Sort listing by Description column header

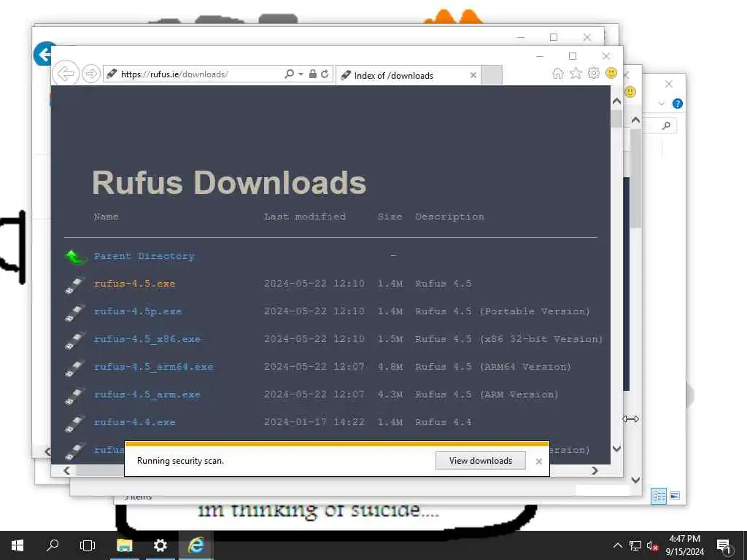click(449, 217)
